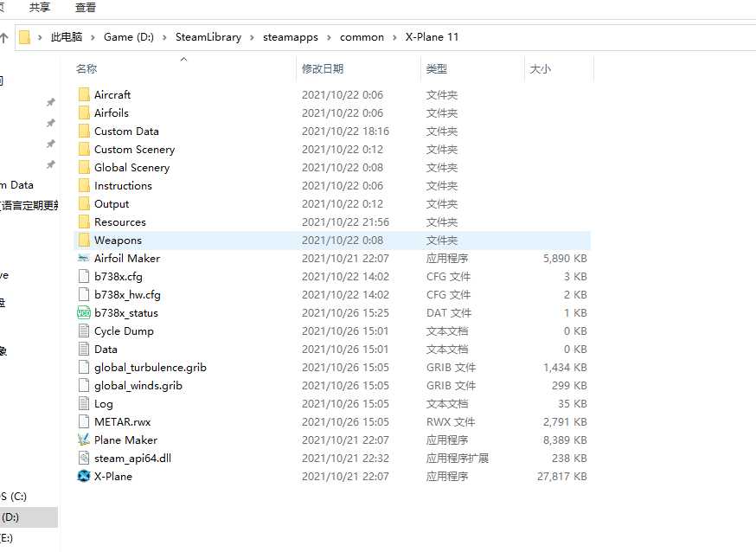
Task: Expand the arrow after Game (D:) in breadcrumb
Action: pyautogui.click(x=165, y=37)
